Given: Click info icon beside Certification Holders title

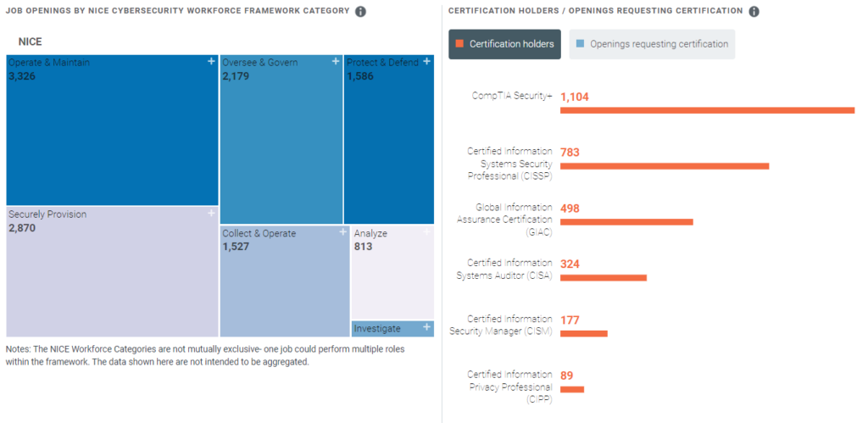Looking at the screenshot, I should (x=754, y=12).
